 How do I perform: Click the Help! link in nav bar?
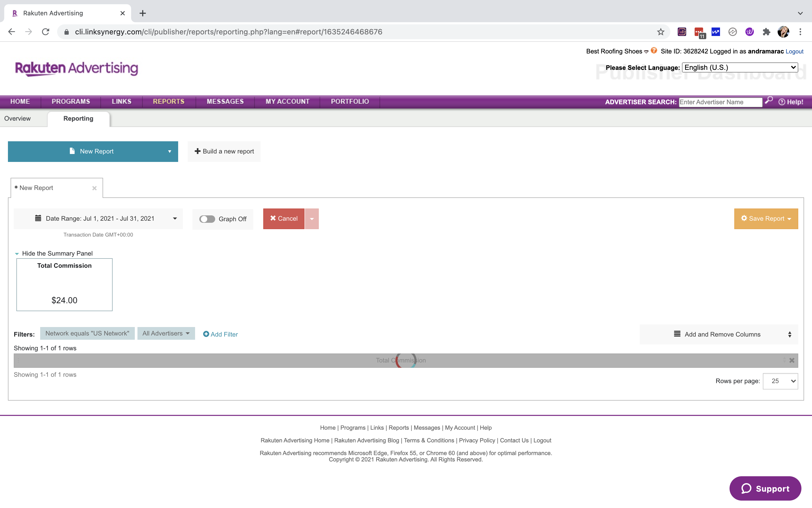click(791, 102)
